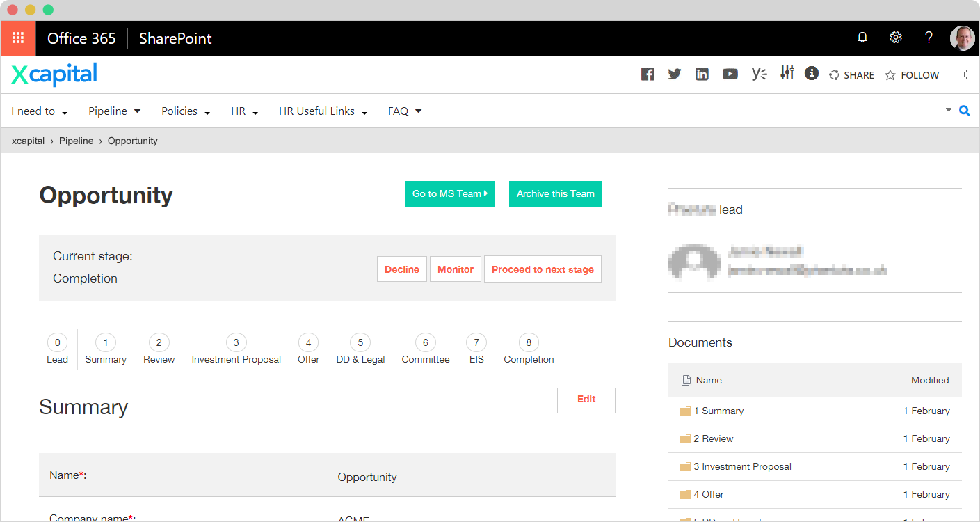This screenshot has height=522, width=980.
Task: Sort documents by Modified column header
Action: pyautogui.click(x=930, y=380)
